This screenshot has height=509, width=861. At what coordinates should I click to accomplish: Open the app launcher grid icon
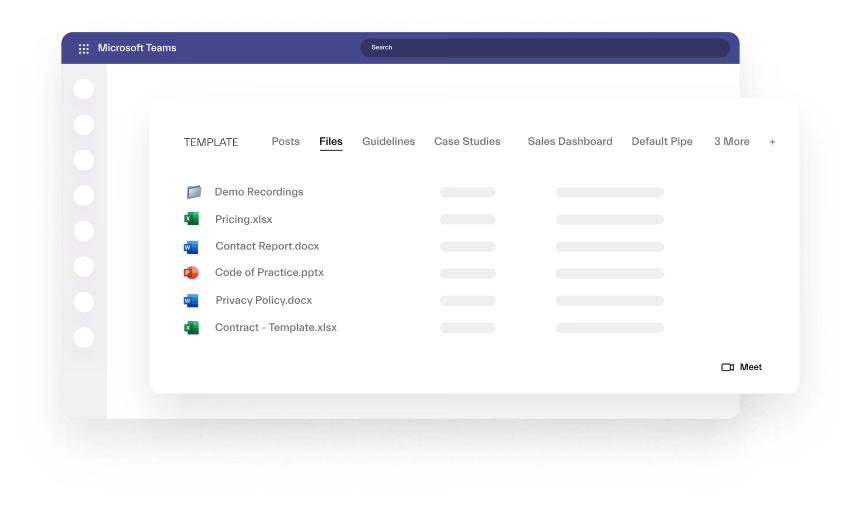[x=83, y=49]
